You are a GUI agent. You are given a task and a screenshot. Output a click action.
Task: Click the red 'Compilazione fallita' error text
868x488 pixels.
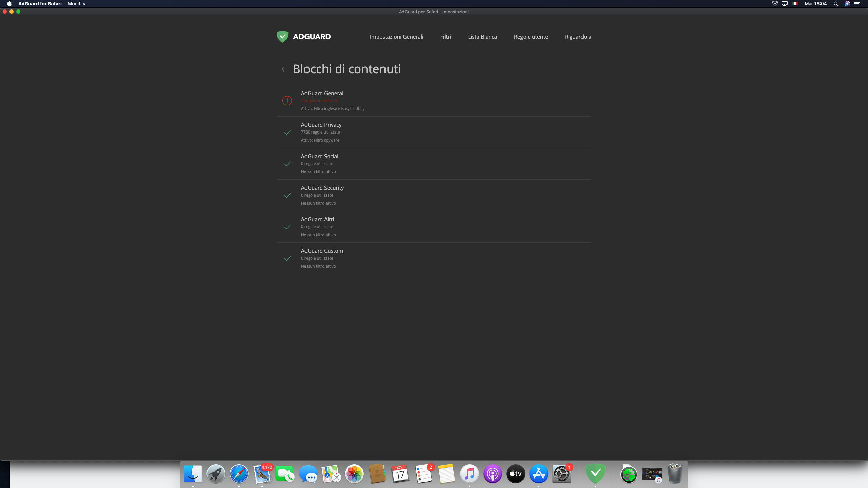319,101
